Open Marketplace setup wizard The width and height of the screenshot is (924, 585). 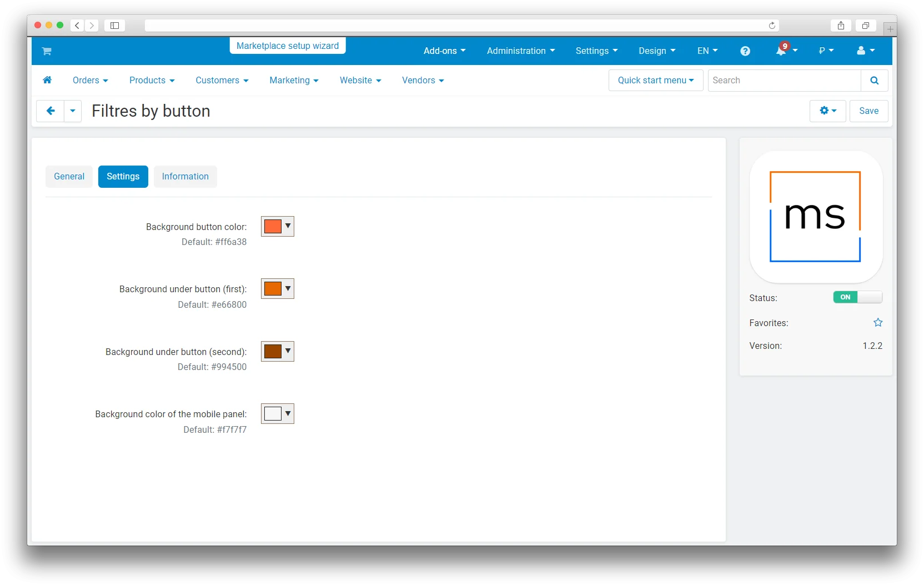(x=288, y=46)
